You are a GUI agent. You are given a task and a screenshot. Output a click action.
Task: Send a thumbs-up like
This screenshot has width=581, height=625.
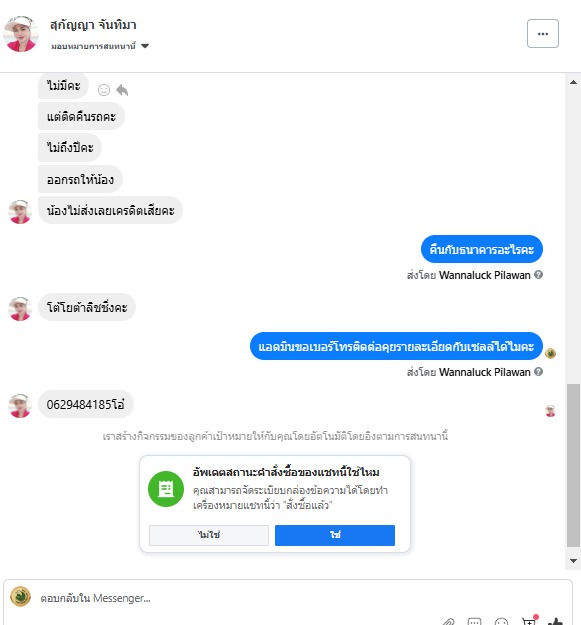(555, 621)
